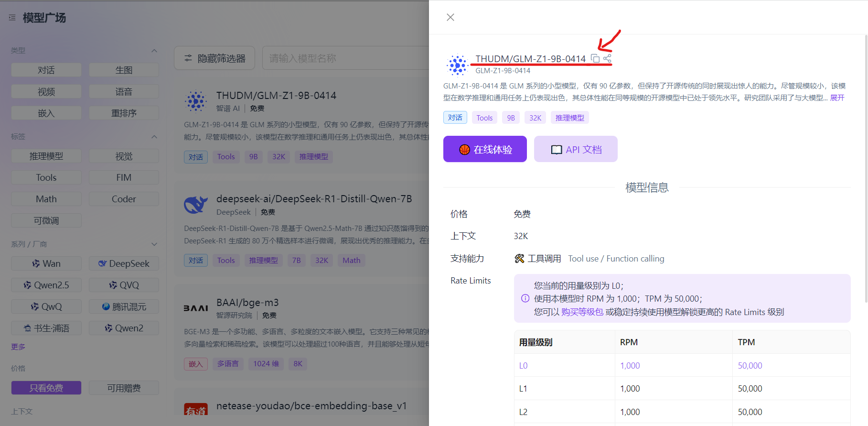Click the GLM logo in the model list
Viewport: 868px width, 426px height.
195,101
